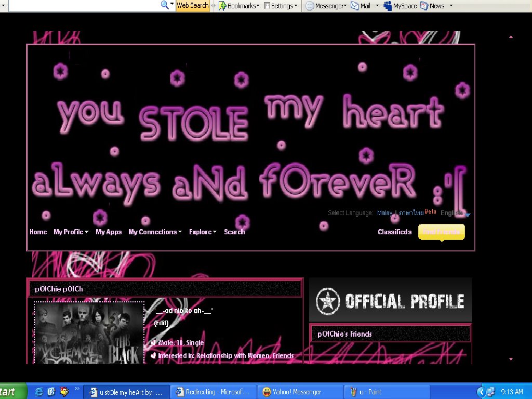Image resolution: width=532 pixels, height=399 pixels.
Task: Switch to the u - Paint taskbar window
Action: coord(387,392)
